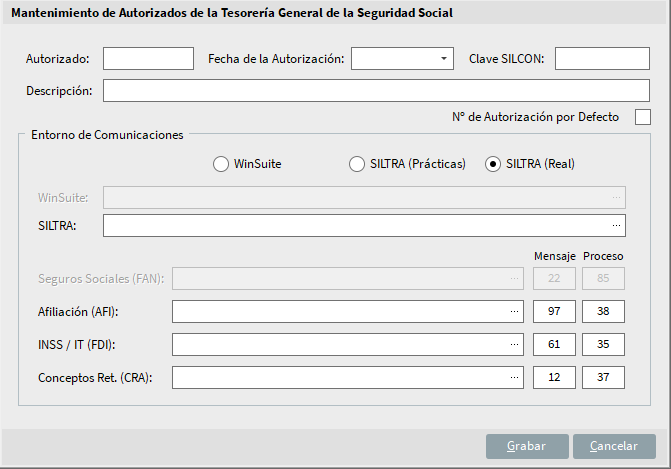Click the Descripción text field
Image resolution: width=671 pixels, height=469 pixels.
tap(376, 90)
